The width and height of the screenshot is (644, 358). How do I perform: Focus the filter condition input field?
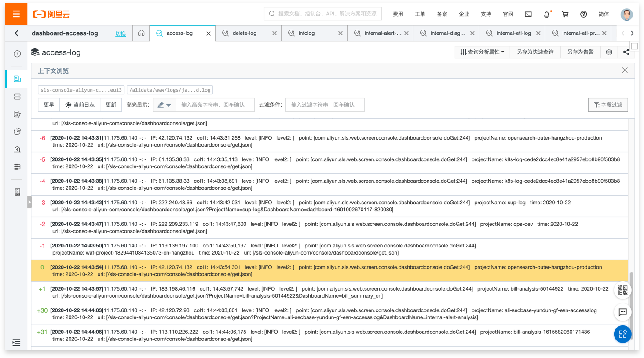[x=325, y=105]
